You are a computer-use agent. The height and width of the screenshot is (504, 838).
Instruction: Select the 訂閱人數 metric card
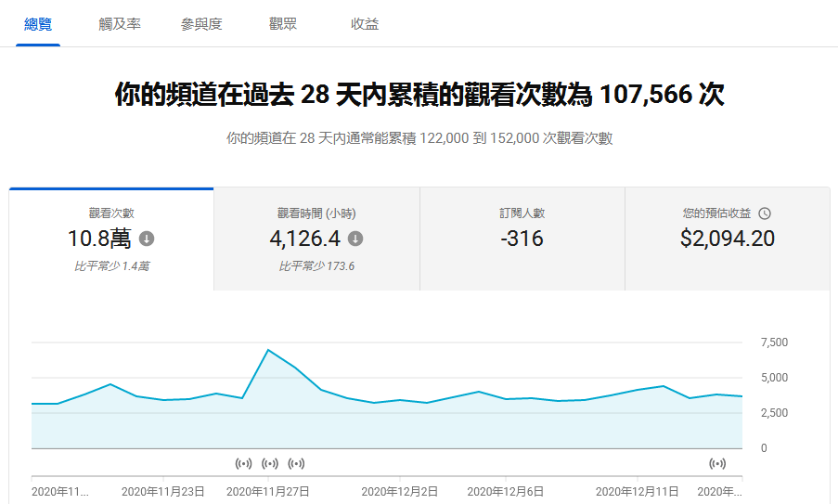tap(522, 239)
